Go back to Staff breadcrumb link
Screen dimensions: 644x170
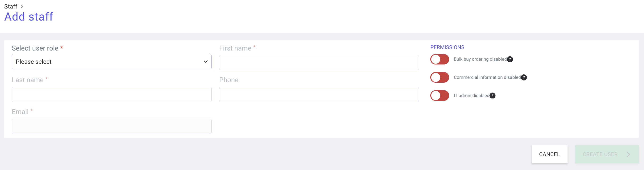[11, 6]
